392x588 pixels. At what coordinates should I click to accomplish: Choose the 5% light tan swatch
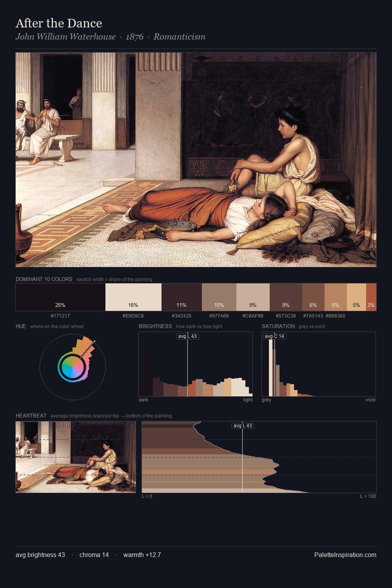[x=356, y=297]
